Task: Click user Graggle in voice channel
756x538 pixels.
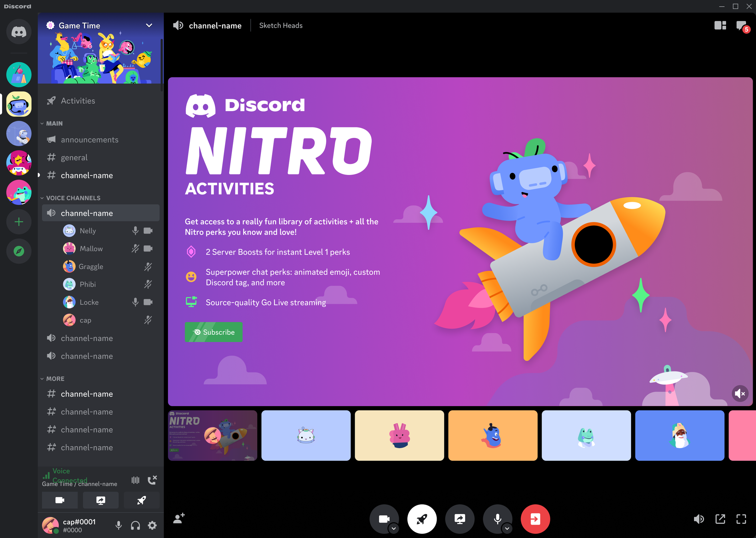Action: [x=108, y=266]
